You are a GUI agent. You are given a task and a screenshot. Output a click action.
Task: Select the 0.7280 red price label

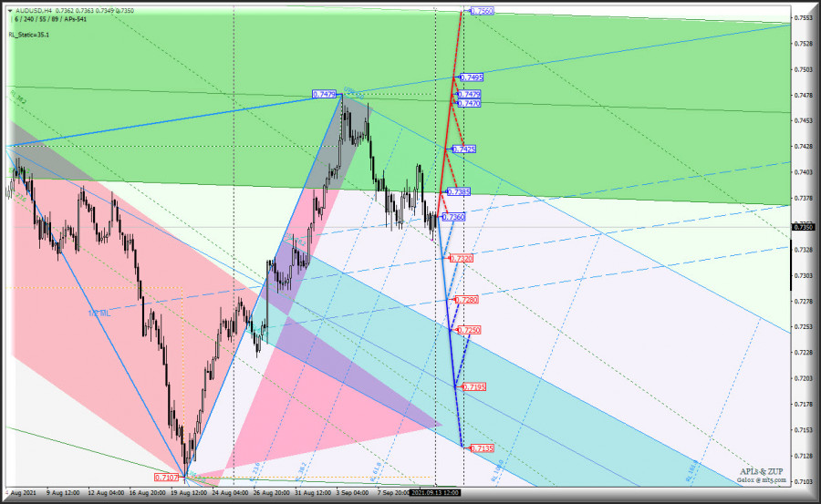coord(466,299)
